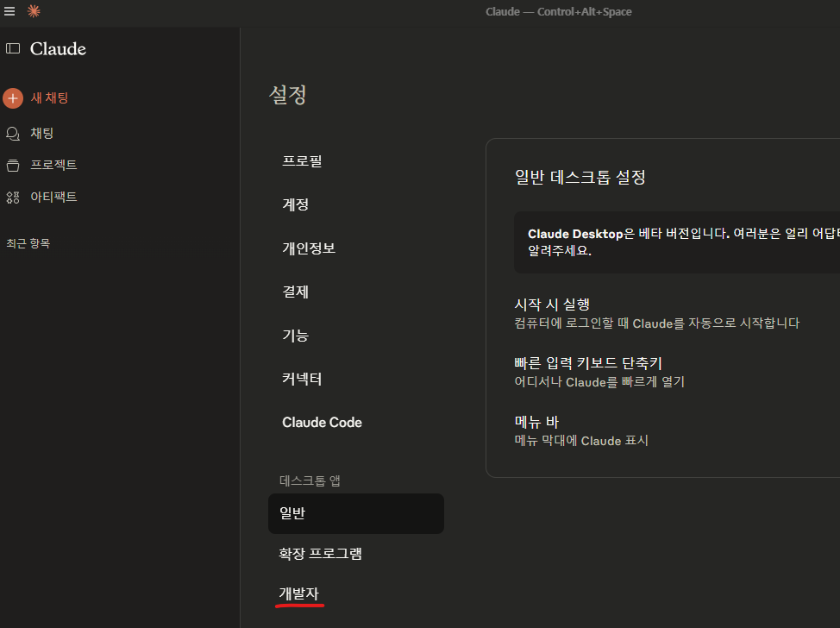Click the Claude starburst logo icon
840x628 pixels.
coord(34,11)
